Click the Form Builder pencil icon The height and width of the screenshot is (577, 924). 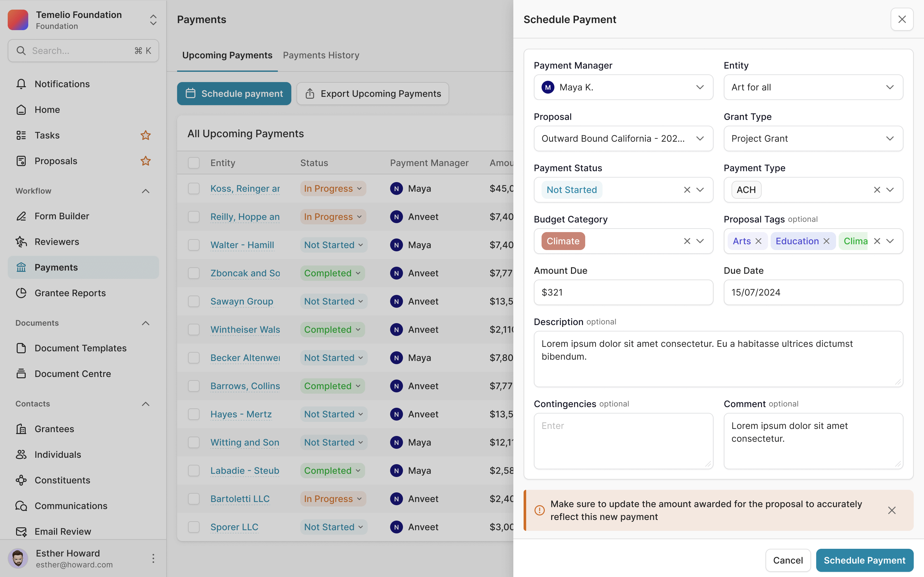[x=21, y=216]
